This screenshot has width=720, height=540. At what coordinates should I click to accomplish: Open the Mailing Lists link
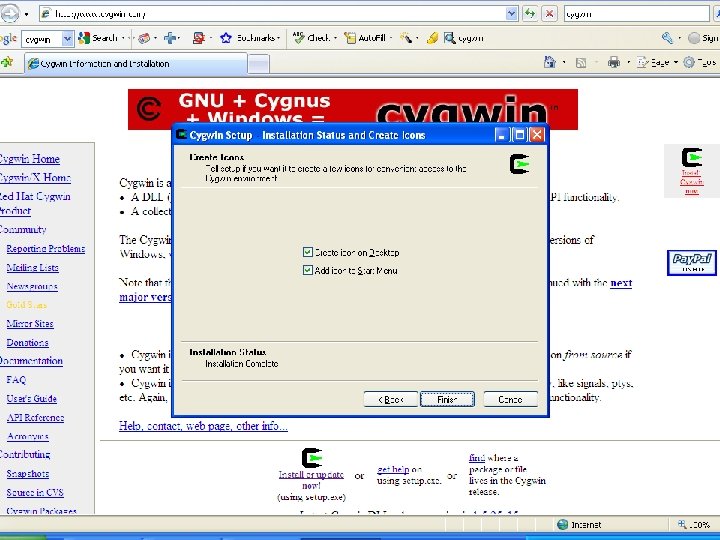(33, 267)
